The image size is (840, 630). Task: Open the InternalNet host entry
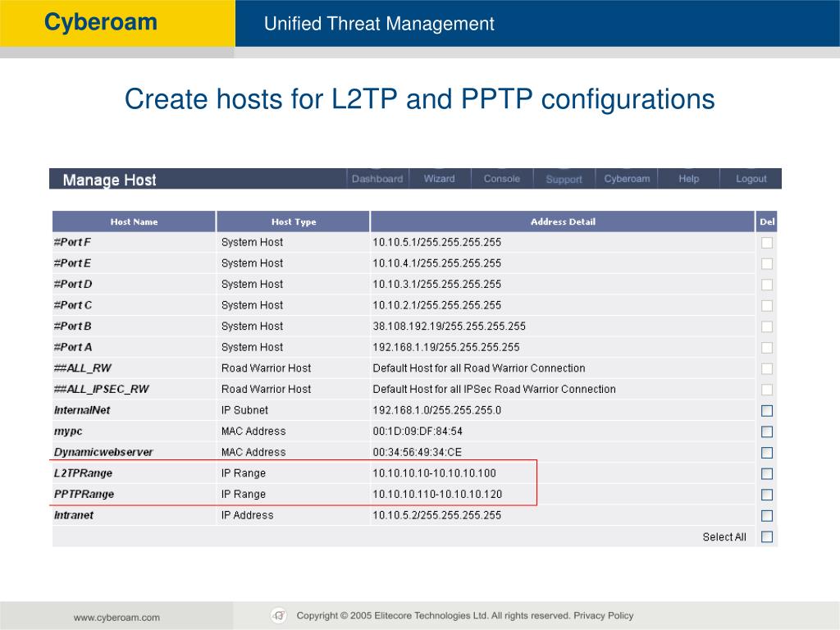(82, 410)
